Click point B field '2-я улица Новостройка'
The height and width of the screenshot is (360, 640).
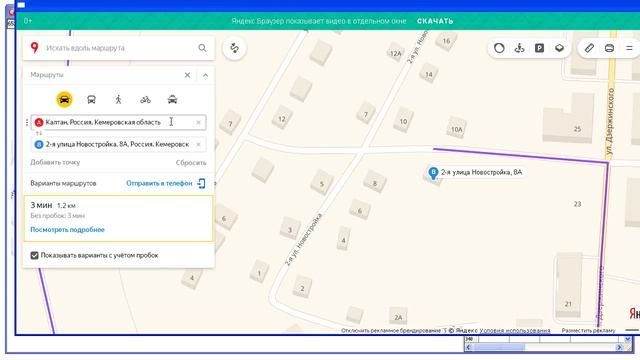click(x=118, y=144)
